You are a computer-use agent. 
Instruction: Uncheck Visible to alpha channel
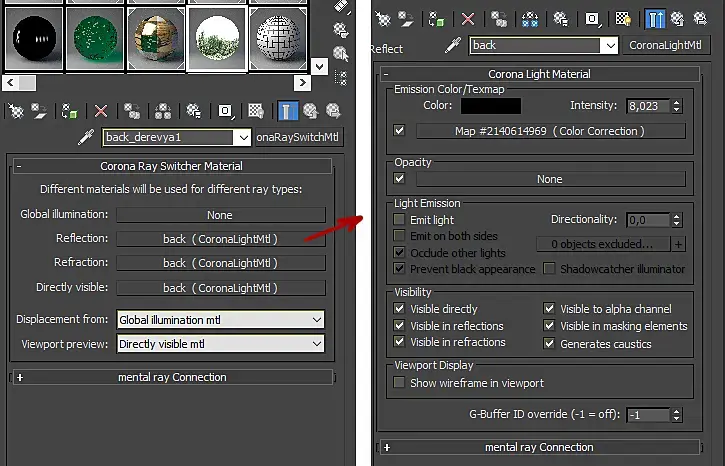click(x=549, y=308)
